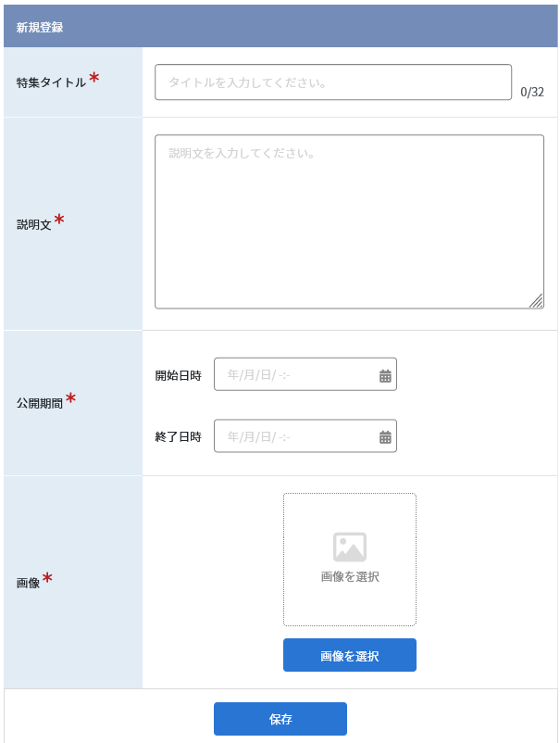Click the image placeholder icon

point(350,547)
